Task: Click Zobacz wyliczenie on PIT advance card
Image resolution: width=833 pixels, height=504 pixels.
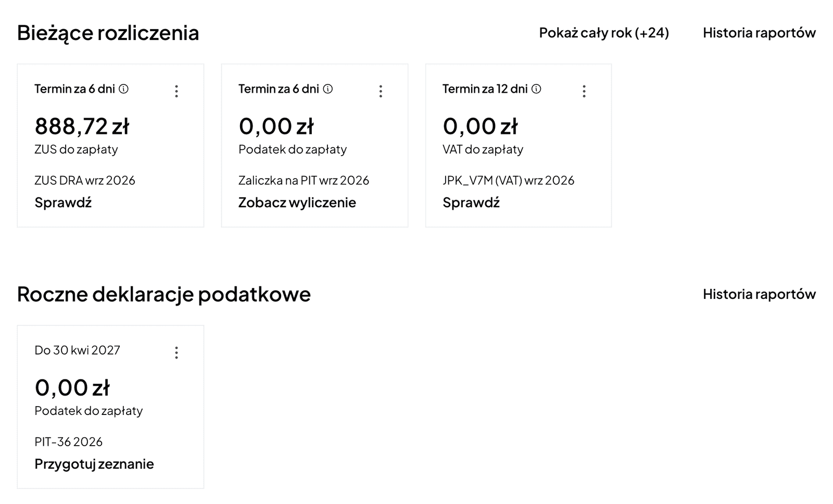Action: [x=297, y=203]
